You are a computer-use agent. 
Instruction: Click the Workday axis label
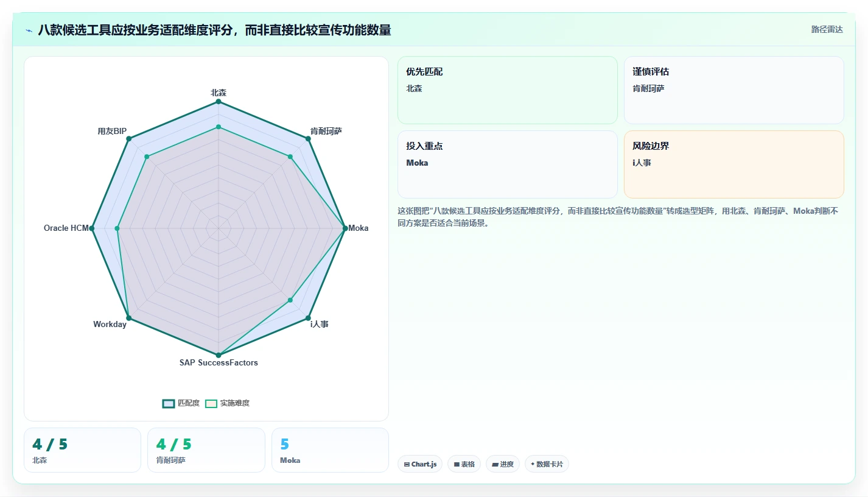(x=110, y=324)
